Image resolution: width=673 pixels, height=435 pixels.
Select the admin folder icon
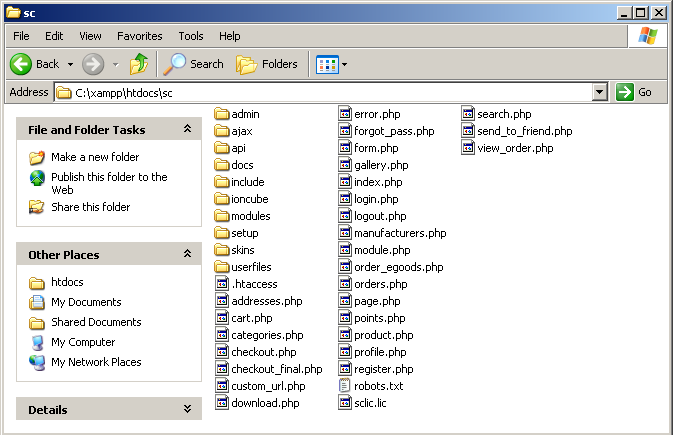[x=222, y=114]
